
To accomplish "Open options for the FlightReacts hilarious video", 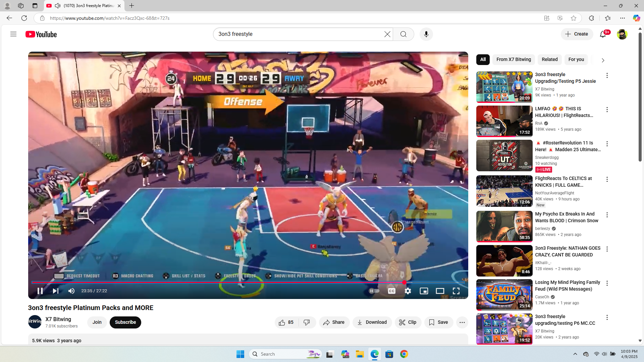I will (607, 110).
